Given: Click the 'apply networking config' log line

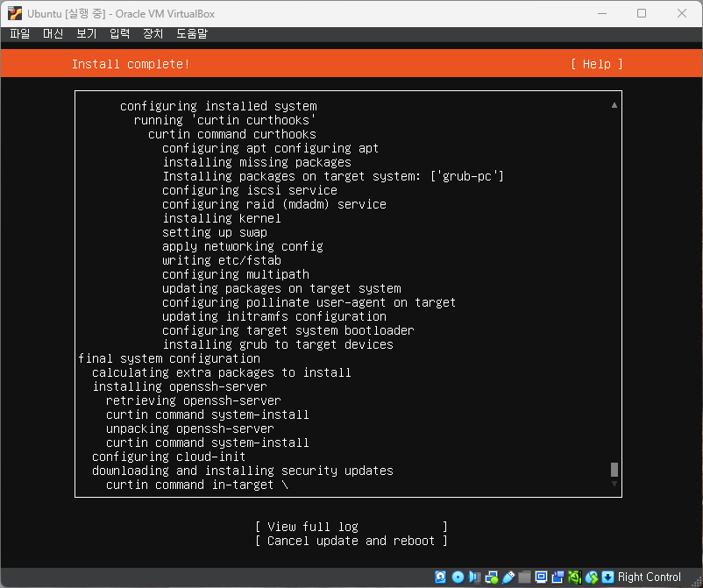Looking at the screenshot, I should tap(243, 246).
